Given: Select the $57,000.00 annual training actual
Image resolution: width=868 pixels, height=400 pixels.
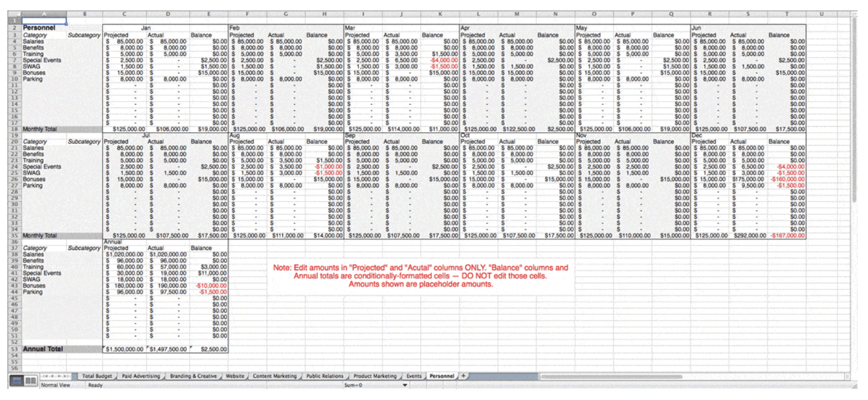Looking at the screenshot, I should click(168, 266).
